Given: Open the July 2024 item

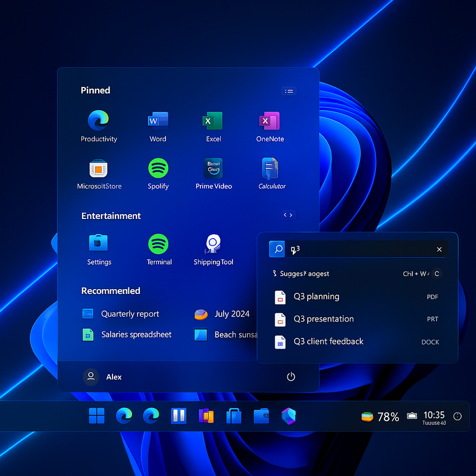Looking at the screenshot, I should [222, 314].
